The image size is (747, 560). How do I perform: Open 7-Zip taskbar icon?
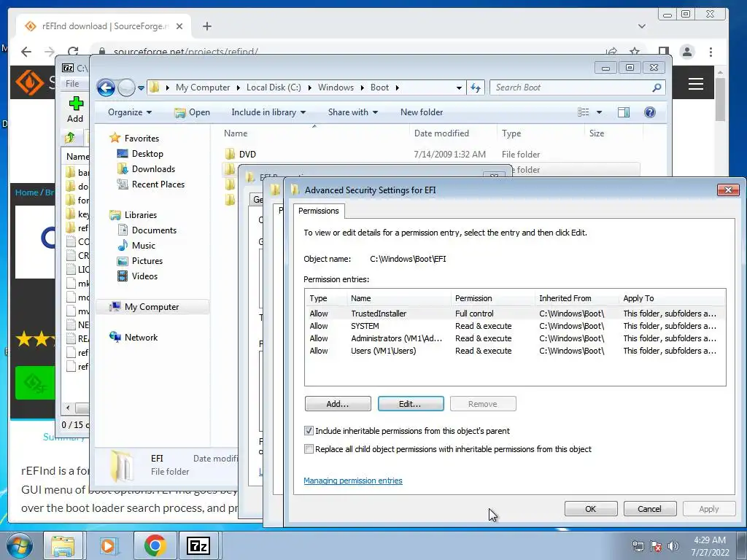[x=198, y=545]
